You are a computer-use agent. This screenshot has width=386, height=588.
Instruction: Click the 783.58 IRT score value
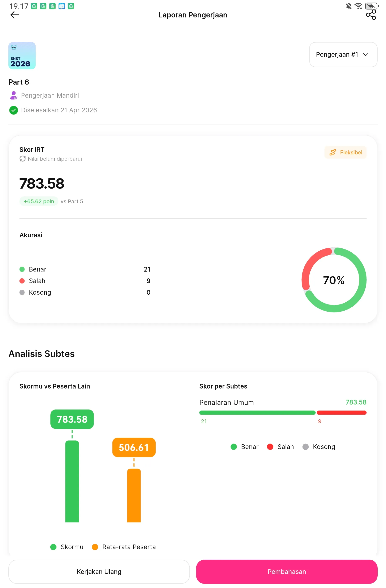(x=42, y=184)
